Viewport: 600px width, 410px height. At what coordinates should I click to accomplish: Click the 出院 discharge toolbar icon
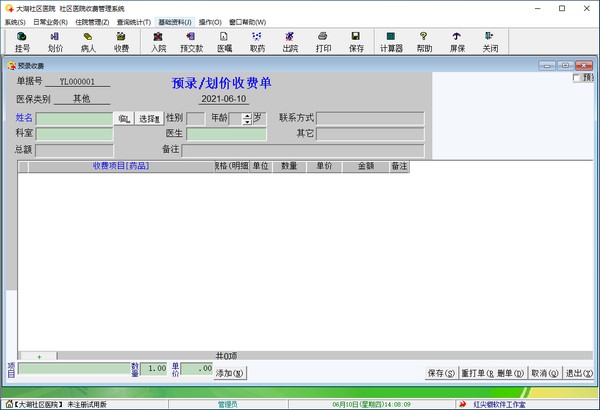pos(290,41)
